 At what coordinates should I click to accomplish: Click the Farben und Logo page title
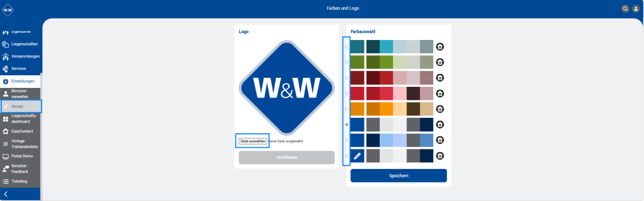[x=343, y=8]
